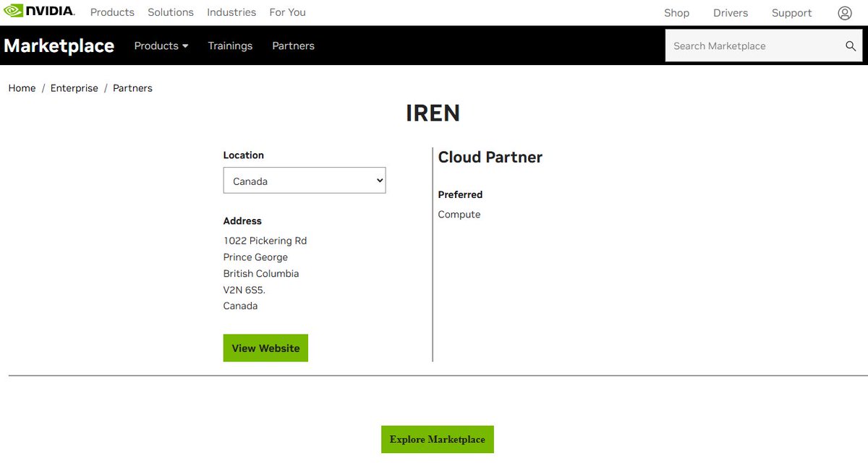Go to Home in breadcrumb
The image size is (868, 469).
22,88
